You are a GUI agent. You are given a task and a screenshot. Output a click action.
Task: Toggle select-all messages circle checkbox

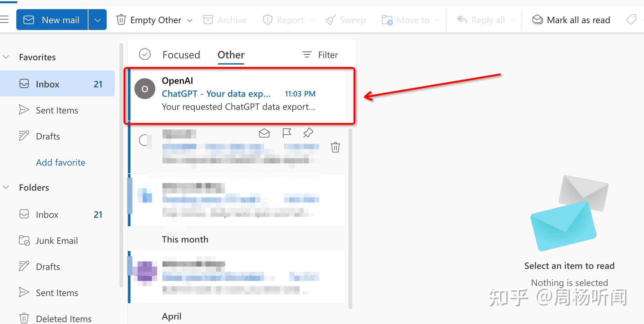point(145,54)
